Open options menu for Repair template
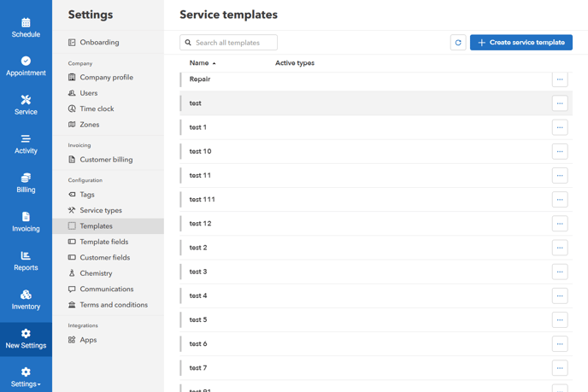Image resolution: width=588 pixels, height=392 pixels. click(560, 79)
